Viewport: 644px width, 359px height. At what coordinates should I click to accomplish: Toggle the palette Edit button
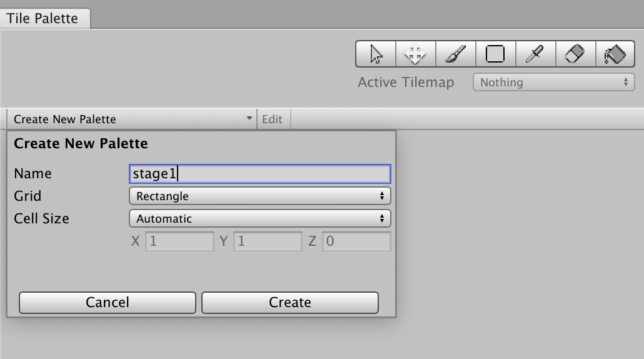(272, 119)
